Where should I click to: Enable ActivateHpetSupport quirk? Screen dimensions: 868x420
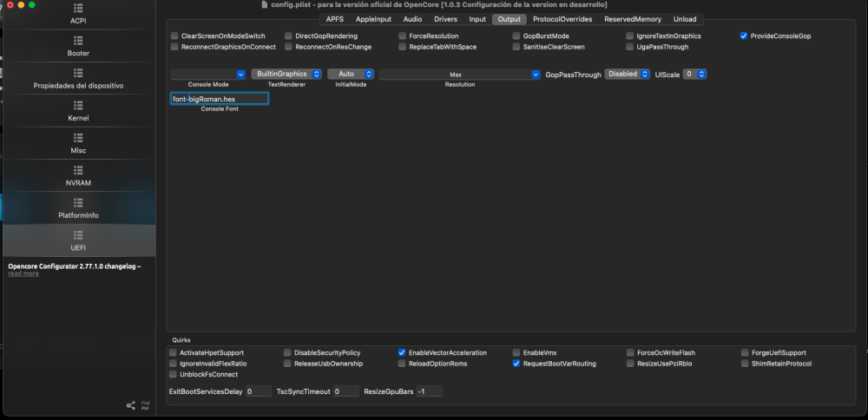point(174,352)
